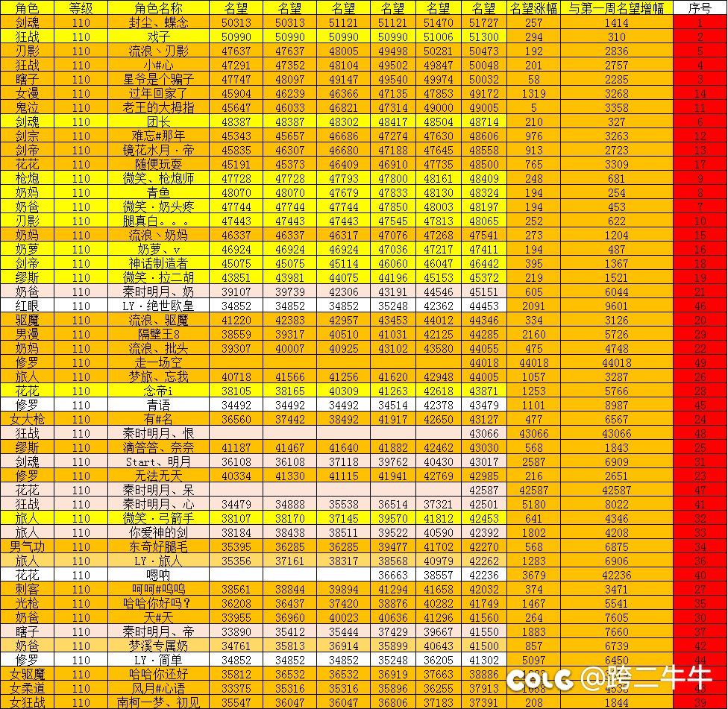Image resolution: width=728 pixels, height=709 pixels.
Task: Select the 戏子 character name cell
Action: [x=158, y=37]
